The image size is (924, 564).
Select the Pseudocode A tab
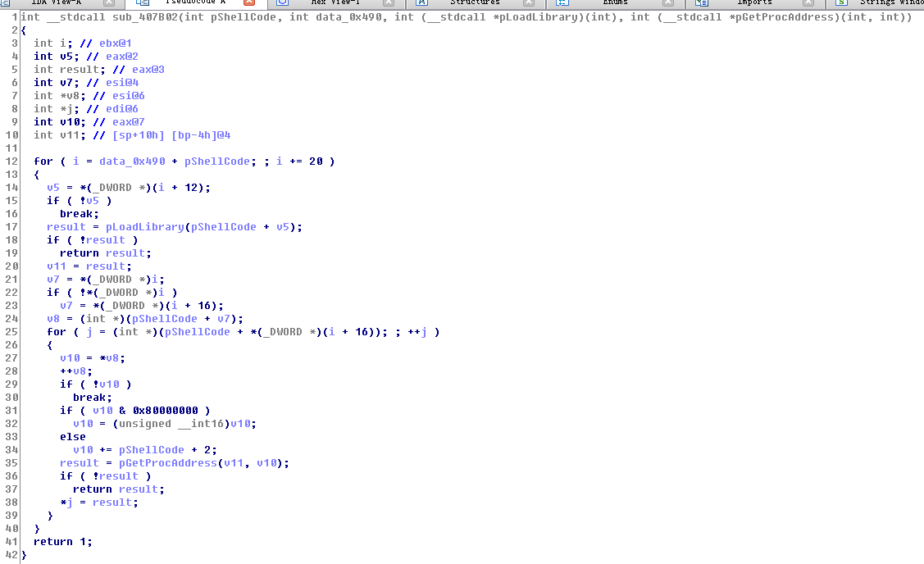coord(195,2)
